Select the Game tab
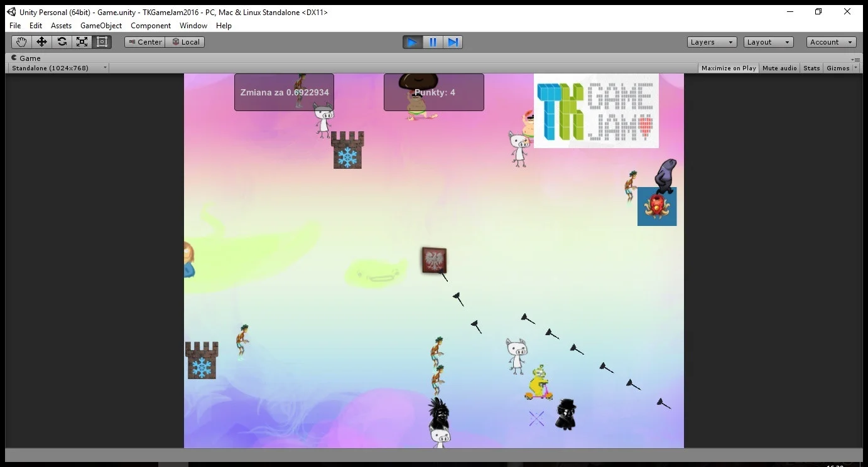868x467 pixels. [x=25, y=58]
